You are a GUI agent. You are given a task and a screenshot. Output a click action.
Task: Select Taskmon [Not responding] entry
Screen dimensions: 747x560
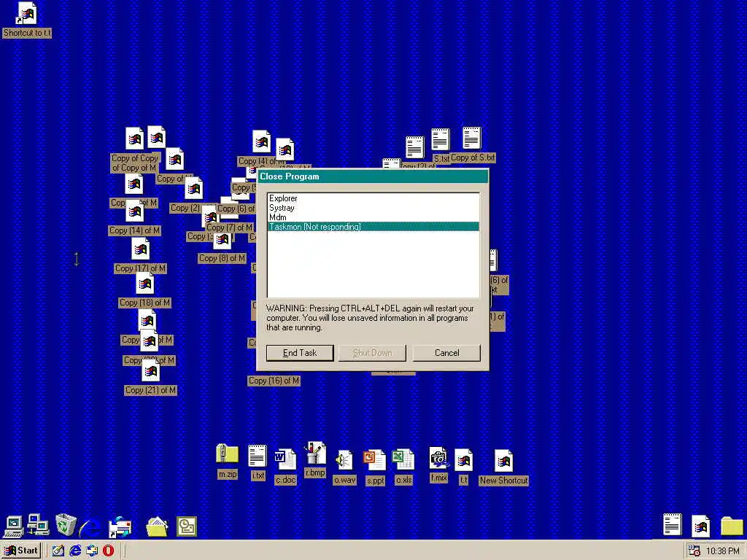[373, 227]
